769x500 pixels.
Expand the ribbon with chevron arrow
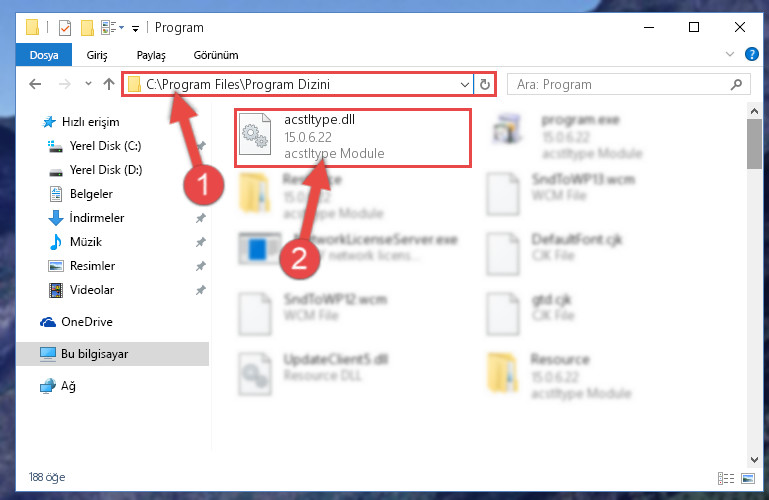click(730, 54)
